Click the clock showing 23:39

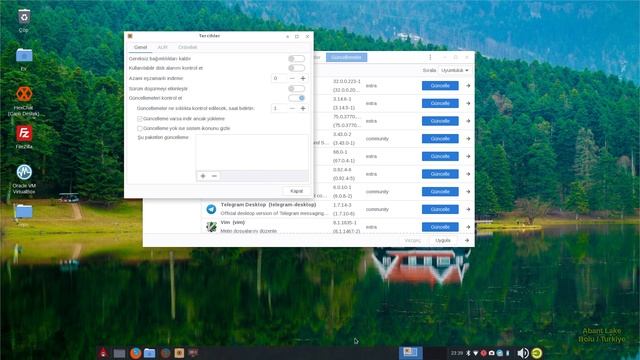click(x=457, y=353)
